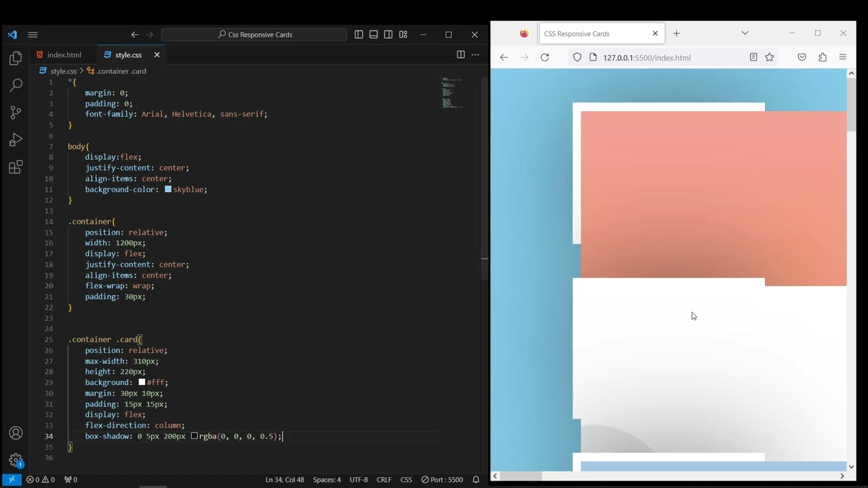Click the Ln 34, Col 48 status item
868x488 pixels.
pyautogui.click(x=285, y=479)
